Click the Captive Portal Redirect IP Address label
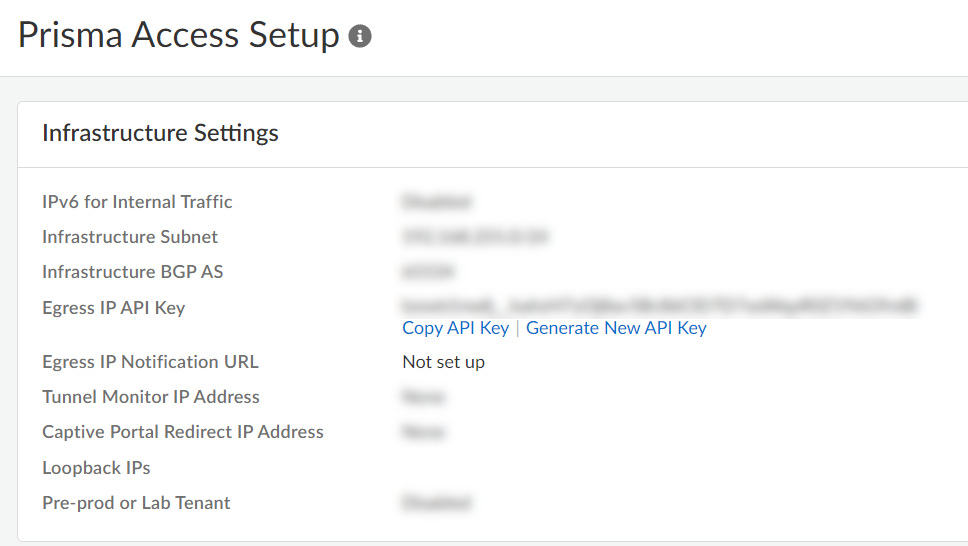This screenshot has width=968, height=546. [x=183, y=432]
